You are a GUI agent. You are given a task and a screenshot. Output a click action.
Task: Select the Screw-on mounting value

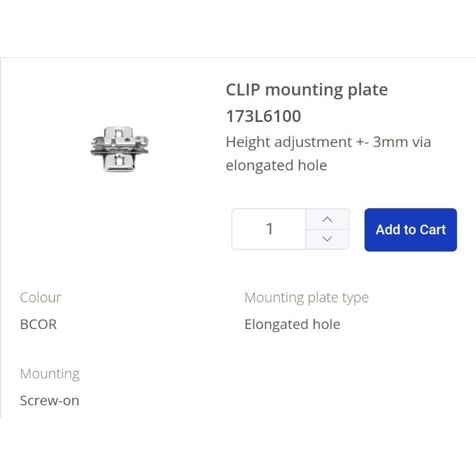[49, 400]
